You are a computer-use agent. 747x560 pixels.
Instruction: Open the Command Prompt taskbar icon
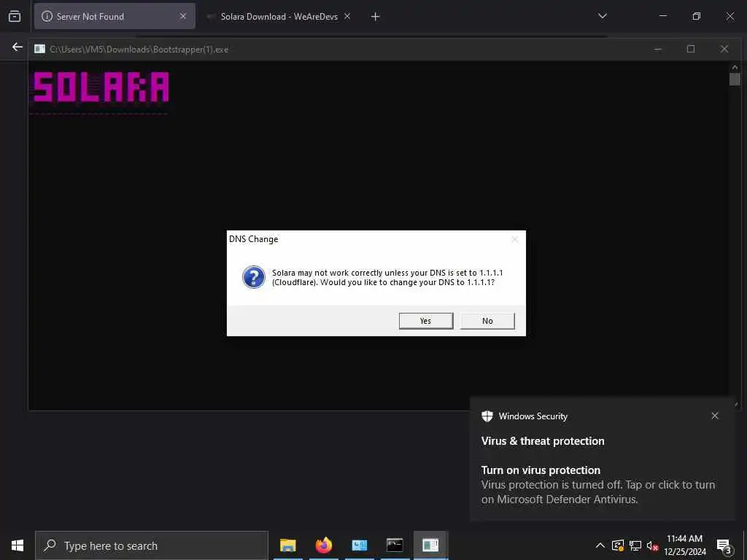(395, 545)
